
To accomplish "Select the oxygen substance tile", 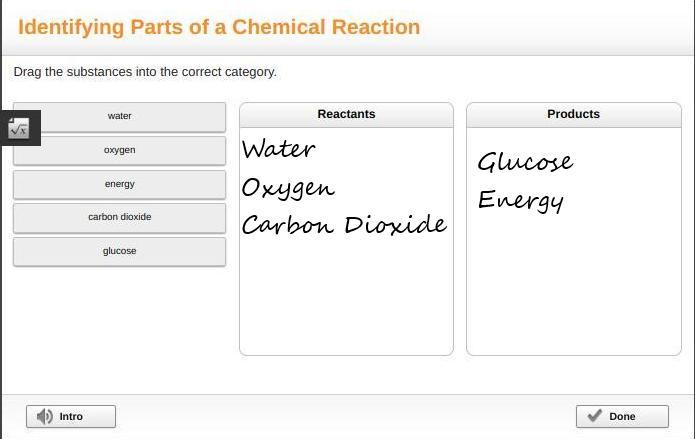I will (x=119, y=150).
